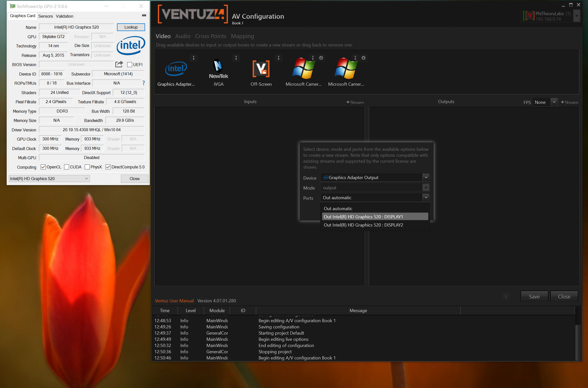Image resolution: width=588 pixels, height=388 pixels.
Task: Open the FPS None dropdown
Action: (x=554, y=102)
